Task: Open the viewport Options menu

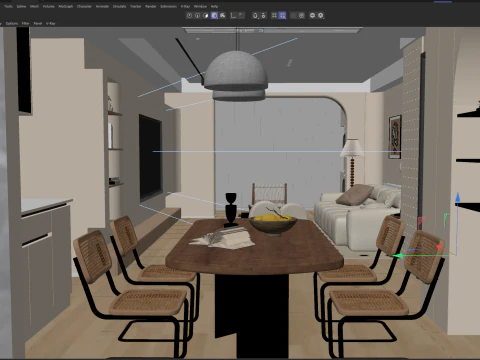Action: [x=12, y=23]
